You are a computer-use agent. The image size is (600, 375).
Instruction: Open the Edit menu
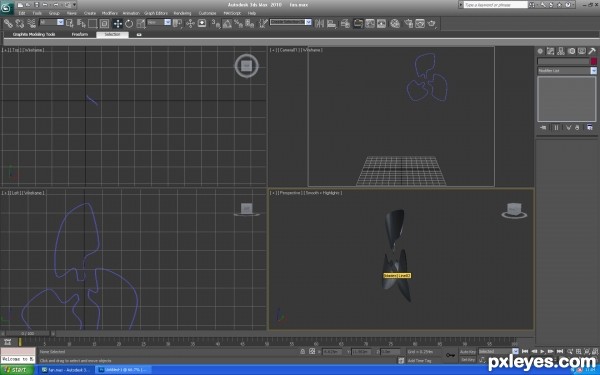pyautogui.click(x=22, y=13)
